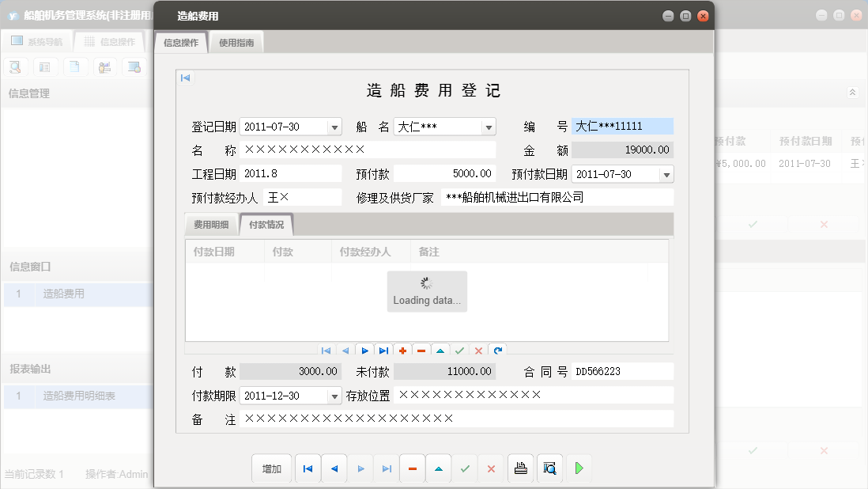Click the blue collapse arrow at the form top left
868x489 pixels.
pos(185,78)
